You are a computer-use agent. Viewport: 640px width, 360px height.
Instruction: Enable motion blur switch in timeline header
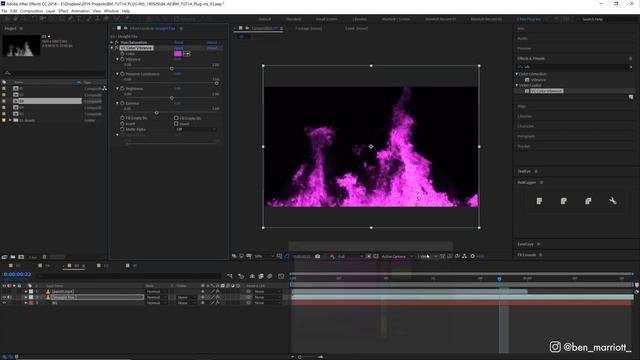click(x=269, y=276)
